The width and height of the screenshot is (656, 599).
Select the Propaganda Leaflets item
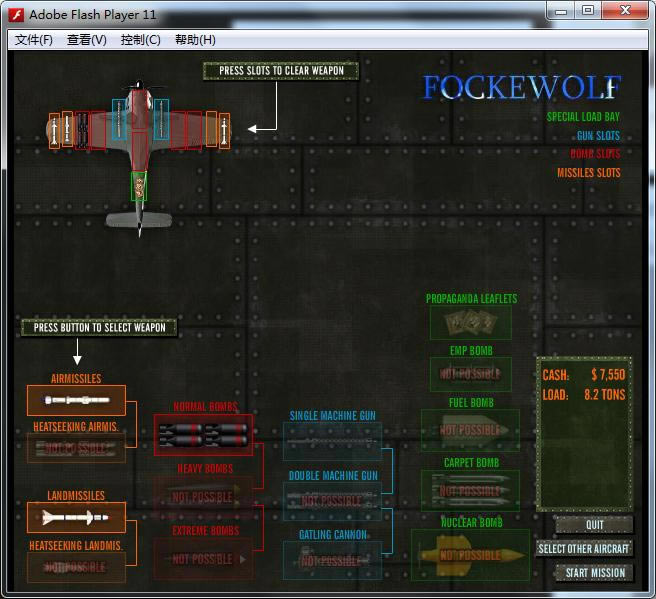(470, 322)
